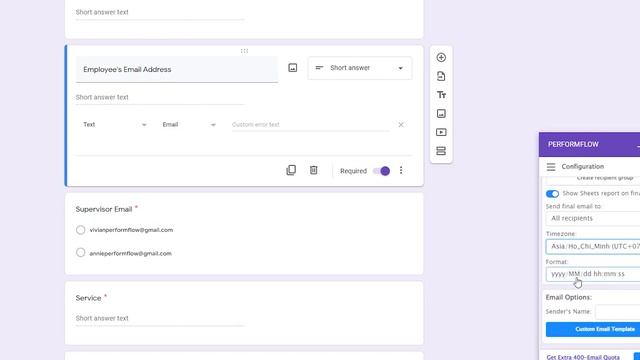Add image from the side toolbar

point(441,113)
